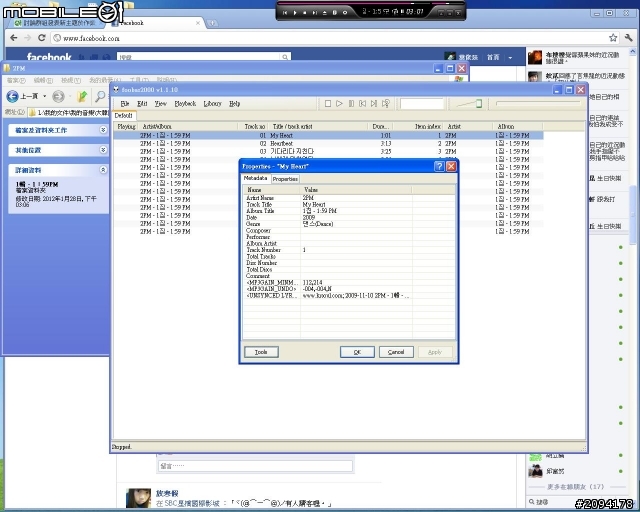Click Cancel in the Properties dialog
This screenshot has height=512, width=640.
coord(396,352)
